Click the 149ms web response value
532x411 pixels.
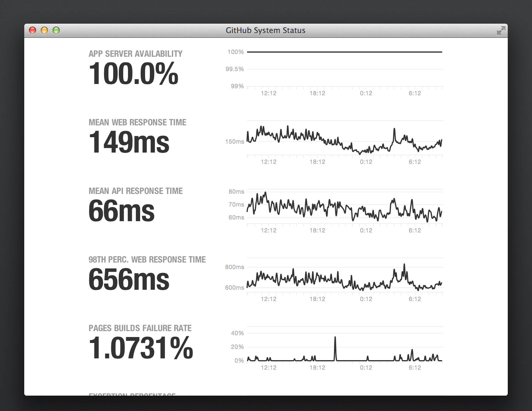point(129,142)
